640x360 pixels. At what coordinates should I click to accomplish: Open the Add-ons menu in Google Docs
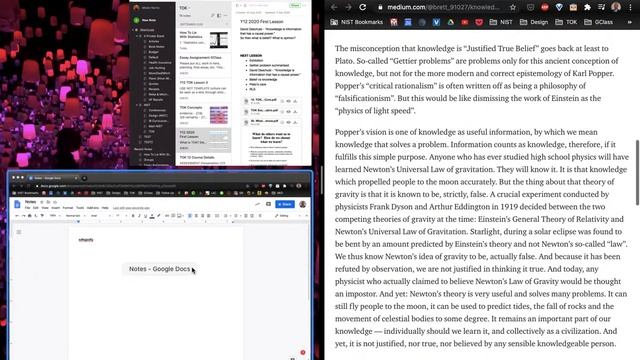[93, 208]
